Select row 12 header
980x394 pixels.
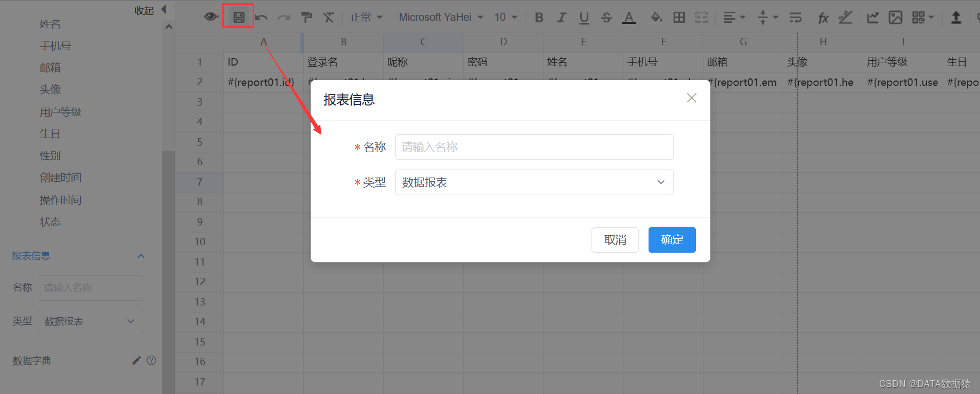[200, 282]
